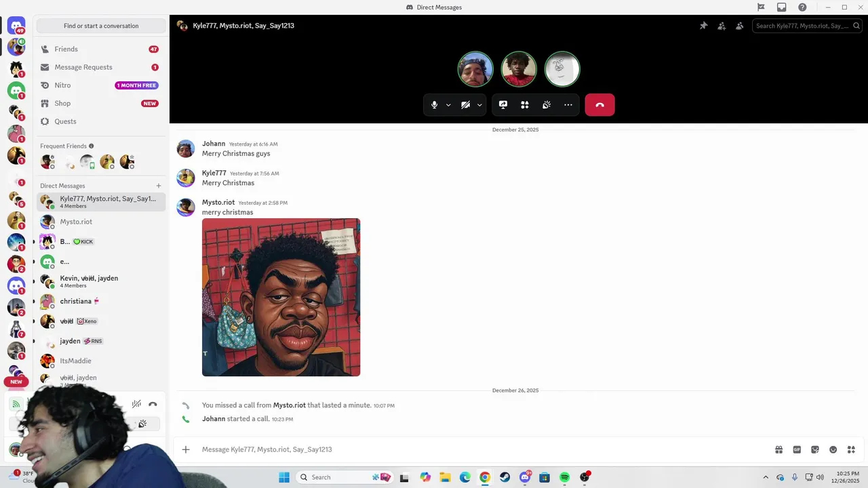Open christiana's direct message
Viewport: 868px width, 488px height.
(x=101, y=301)
